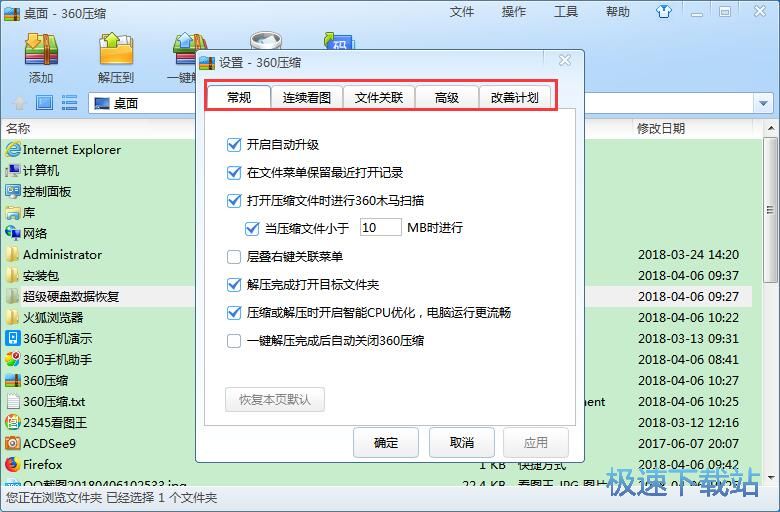Toggle 当压缩文件小于 checkbox

point(252,228)
